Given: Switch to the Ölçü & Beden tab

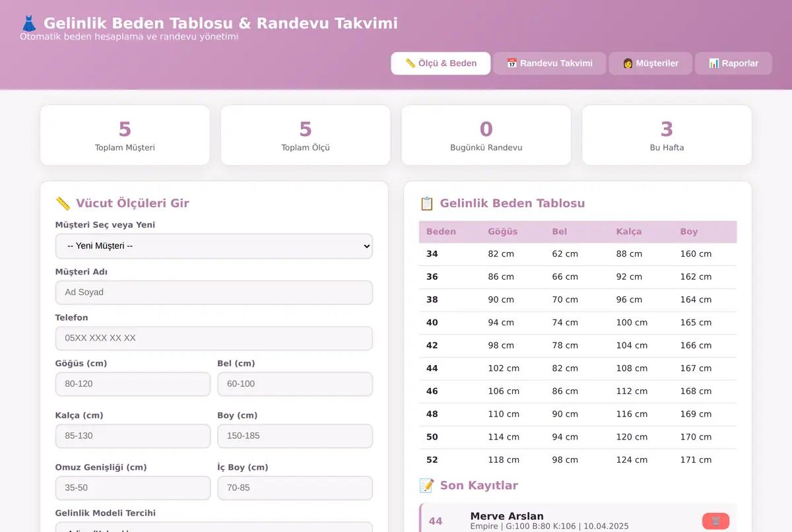Looking at the screenshot, I should pos(441,63).
